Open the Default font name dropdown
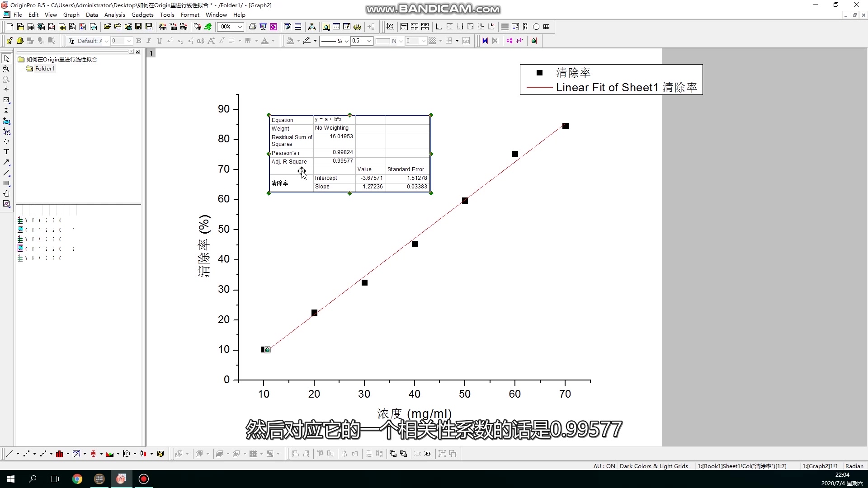This screenshot has width=868, height=488. click(107, 41)
